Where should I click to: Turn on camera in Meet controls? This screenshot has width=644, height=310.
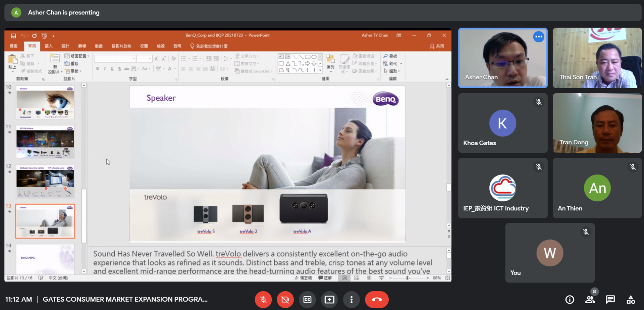coord(285,300)
